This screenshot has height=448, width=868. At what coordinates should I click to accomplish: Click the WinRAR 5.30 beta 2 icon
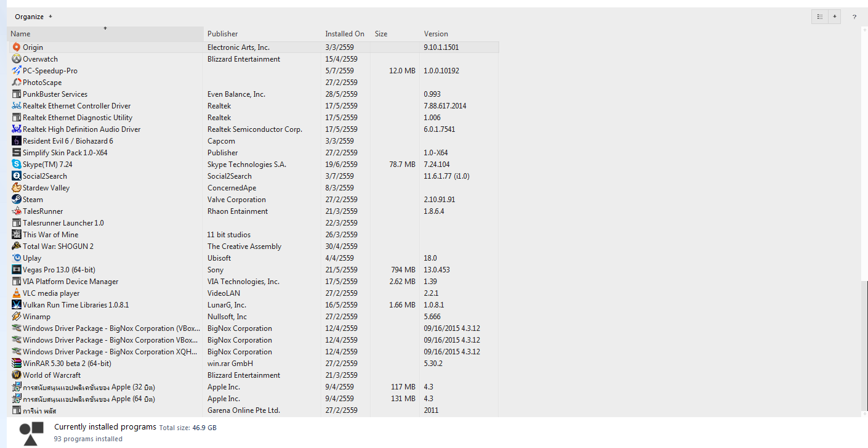(17, 364)
